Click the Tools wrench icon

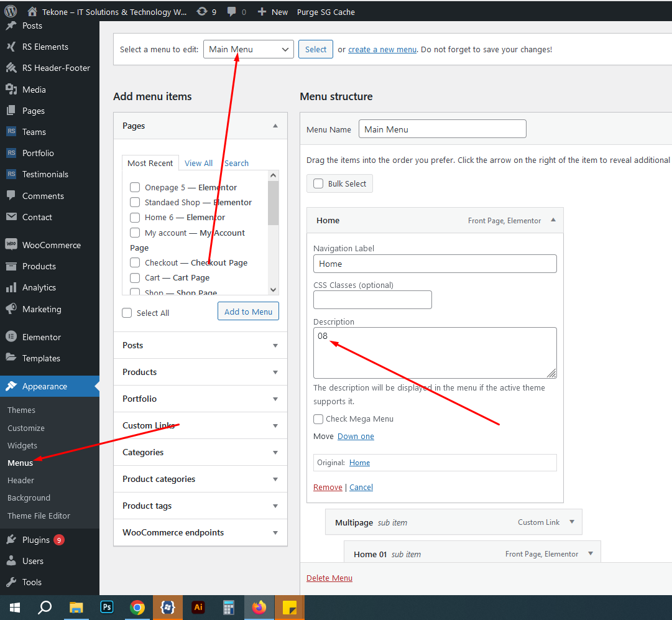click(11, 582)
